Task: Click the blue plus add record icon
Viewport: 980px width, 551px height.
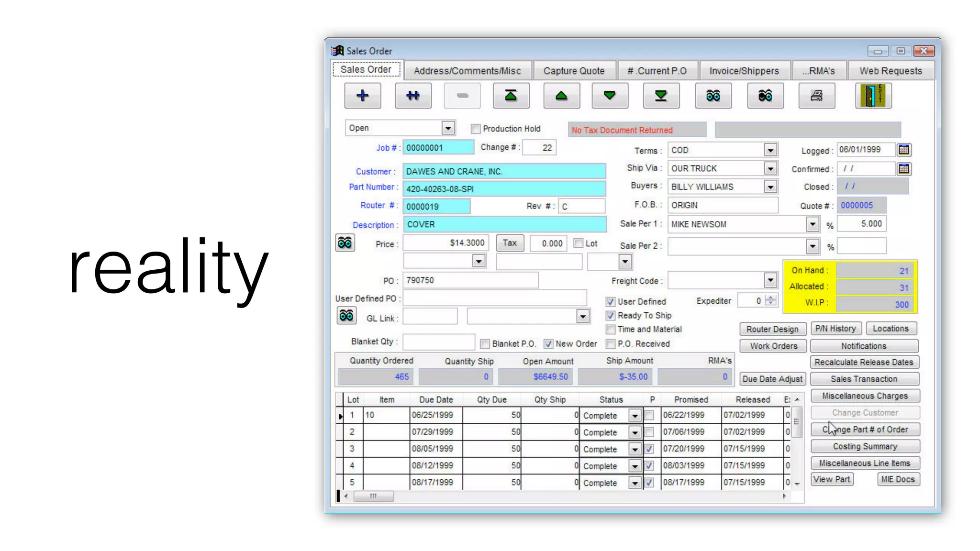Action: [362, 96]
